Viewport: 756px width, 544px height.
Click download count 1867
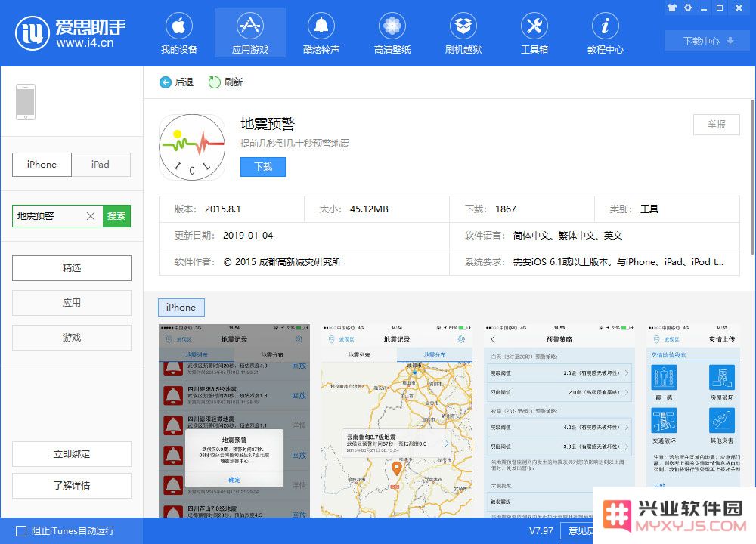[x=506, y=209]
